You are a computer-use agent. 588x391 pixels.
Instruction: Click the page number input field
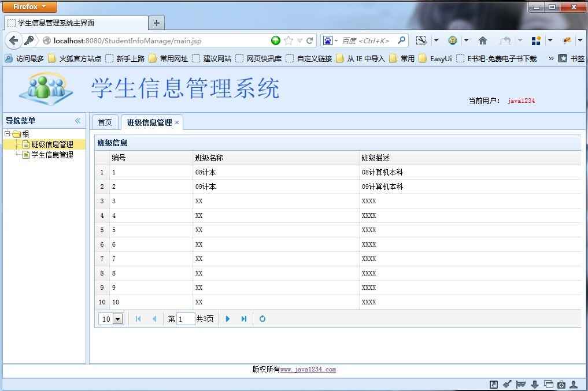click(185, 319)
